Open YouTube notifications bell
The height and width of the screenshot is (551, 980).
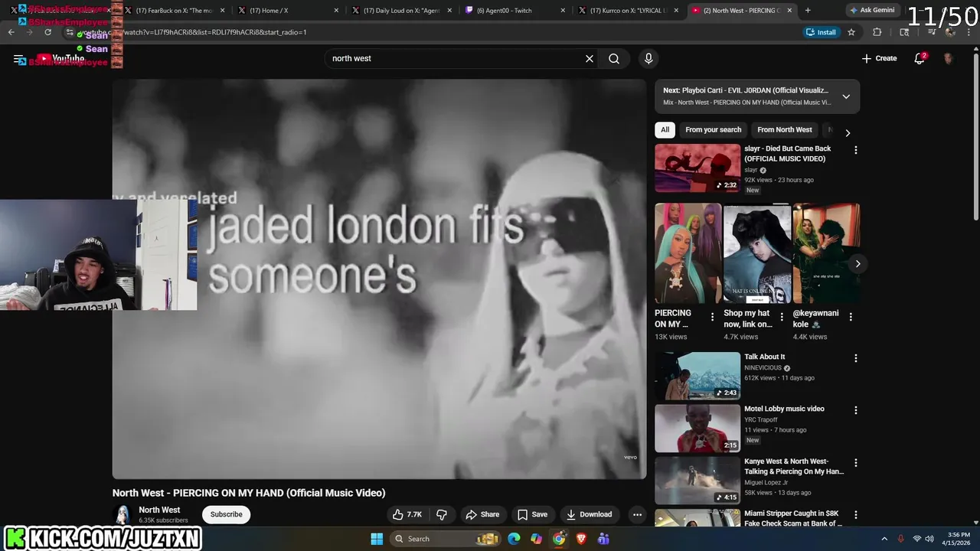pos(920,59)
